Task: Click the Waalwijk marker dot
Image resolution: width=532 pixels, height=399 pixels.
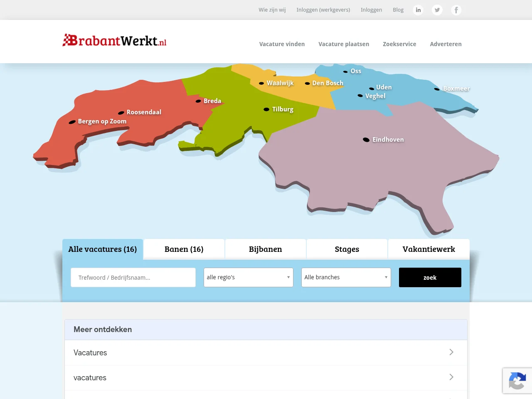Action: [261, 83]
